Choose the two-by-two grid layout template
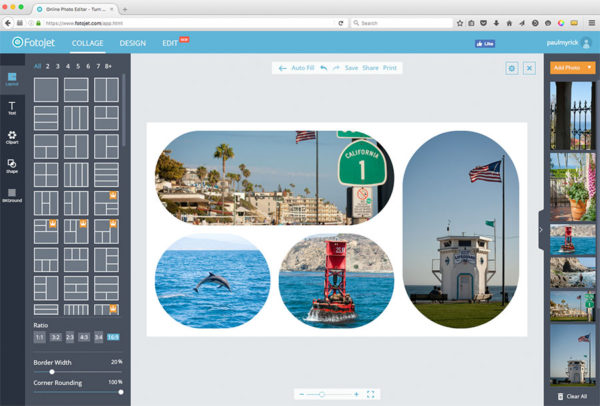This screenshot has width=600, height=406. [x=46, y=174]
